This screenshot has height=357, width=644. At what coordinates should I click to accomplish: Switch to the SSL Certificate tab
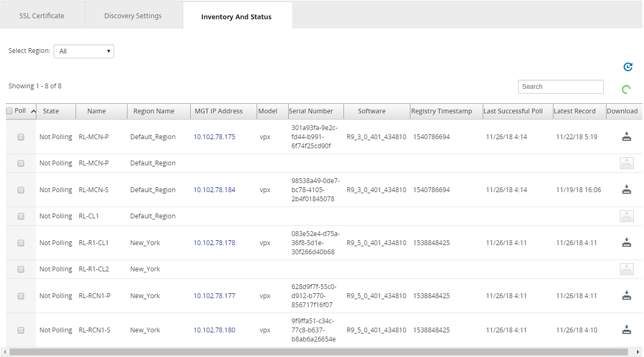pos(42,16)
